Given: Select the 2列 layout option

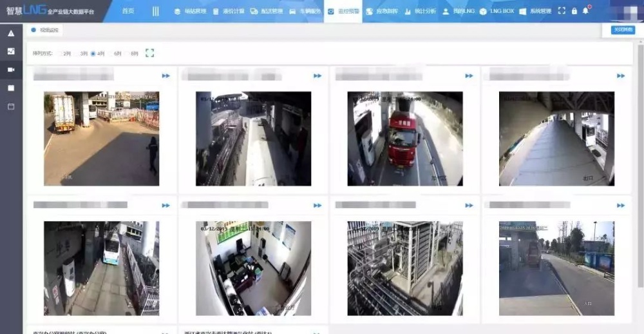Looking at the screenshot, I should pyautogui.click(x=65, y=54).
